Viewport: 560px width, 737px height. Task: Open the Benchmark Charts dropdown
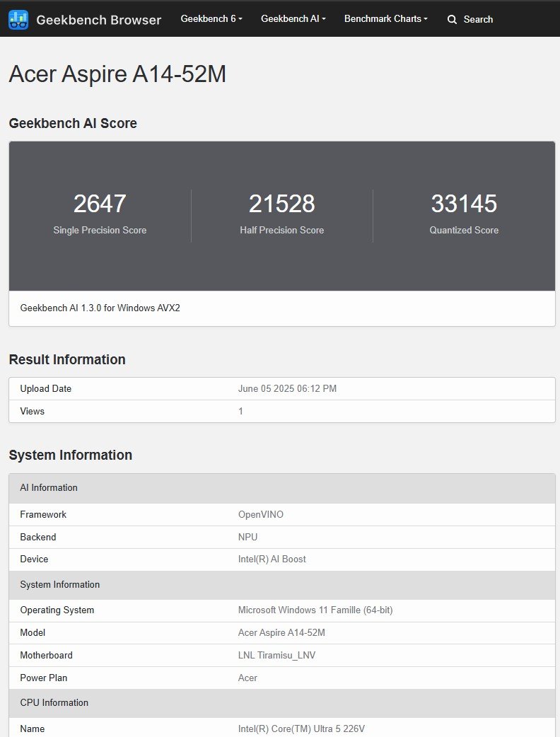[x=385, y=19]
